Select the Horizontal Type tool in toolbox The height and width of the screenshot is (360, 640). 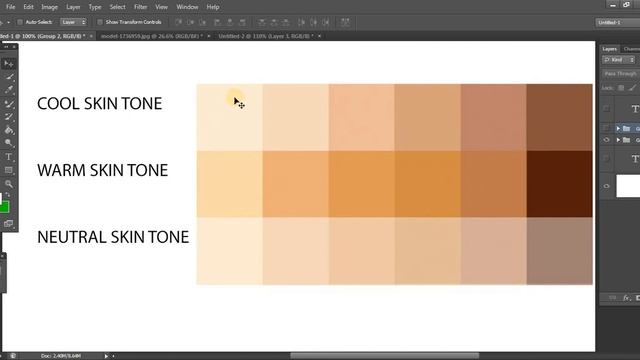[x=8, y=157]
